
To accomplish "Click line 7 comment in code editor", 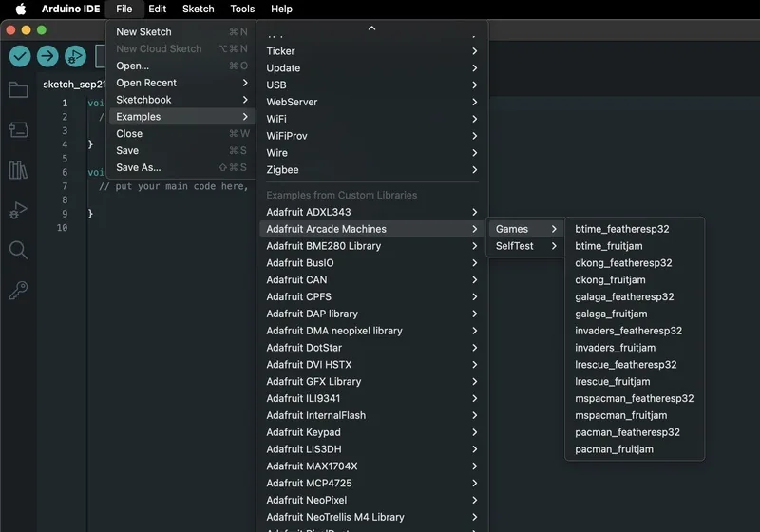I will pyautogui.click(x=174, y=186).
